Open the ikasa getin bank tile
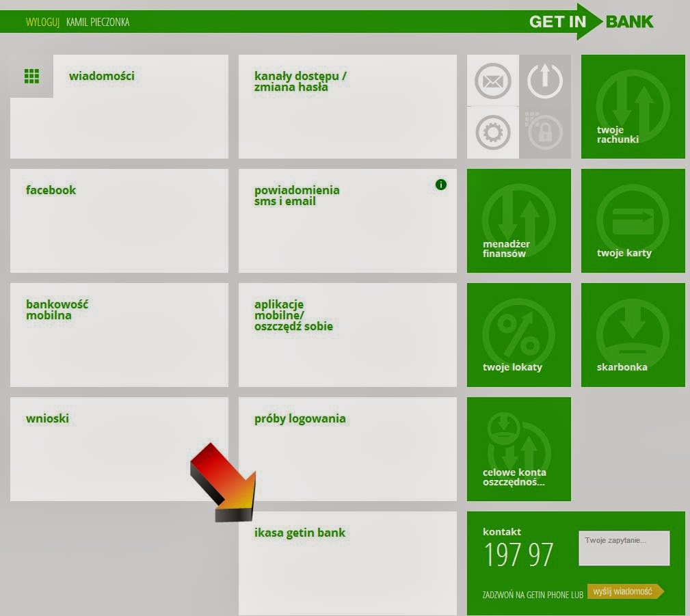The width and height of the screenshot is (690, 616). click(x=347, y=563)
